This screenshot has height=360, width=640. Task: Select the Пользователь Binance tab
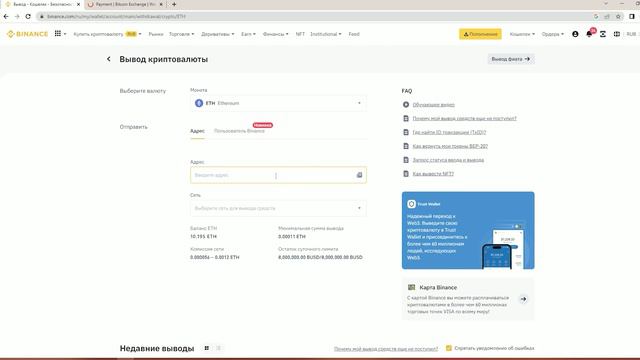point(239,131)
